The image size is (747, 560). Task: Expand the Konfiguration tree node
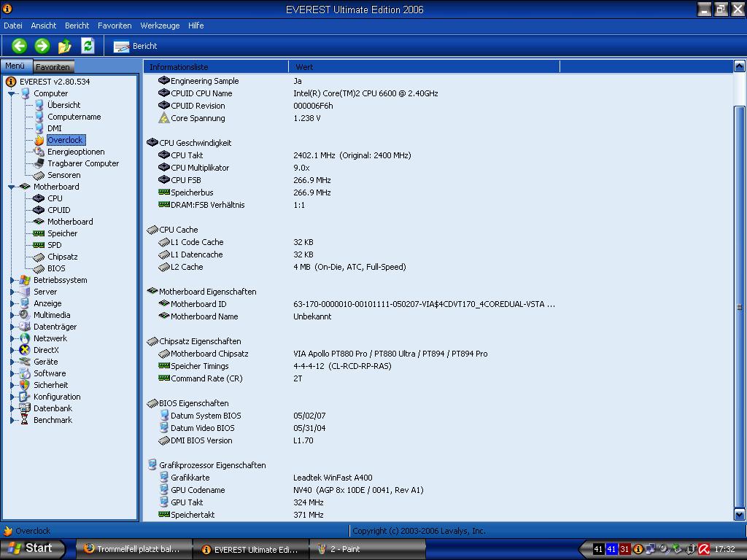click(x=12, y=397)
